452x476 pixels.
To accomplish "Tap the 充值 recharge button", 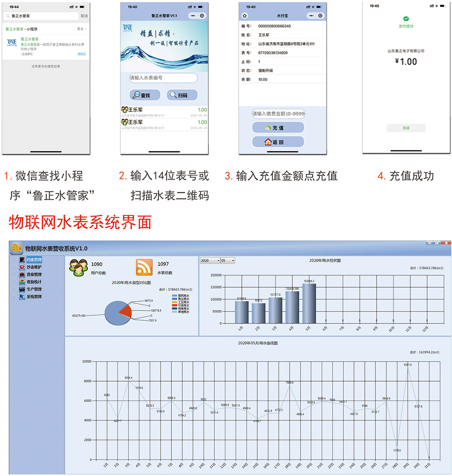I will click(278, 127).
